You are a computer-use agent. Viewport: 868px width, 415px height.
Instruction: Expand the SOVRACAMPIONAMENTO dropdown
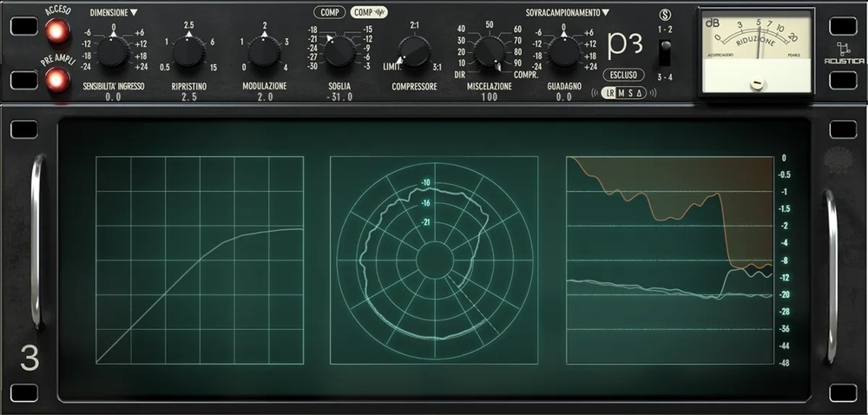[x=567, y=13]
